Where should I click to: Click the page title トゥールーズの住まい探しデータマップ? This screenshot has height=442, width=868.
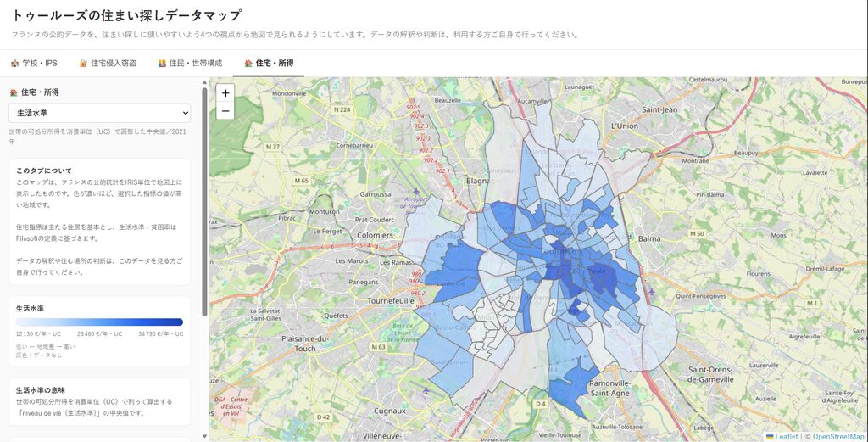126,15
